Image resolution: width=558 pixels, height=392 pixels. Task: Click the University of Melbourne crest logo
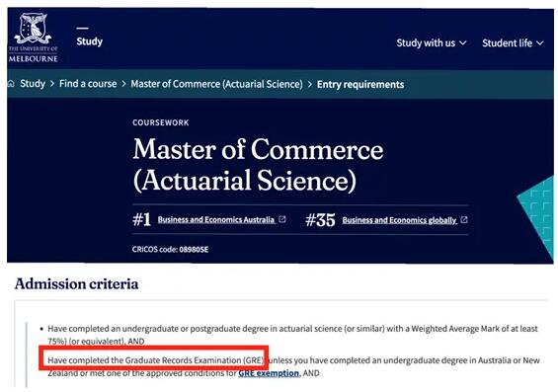point(34,38)
